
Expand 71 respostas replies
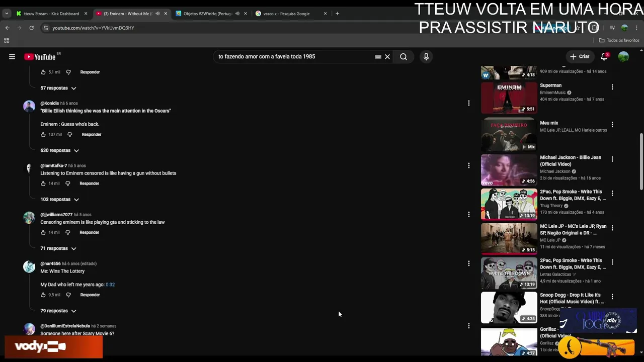[58, 248]
